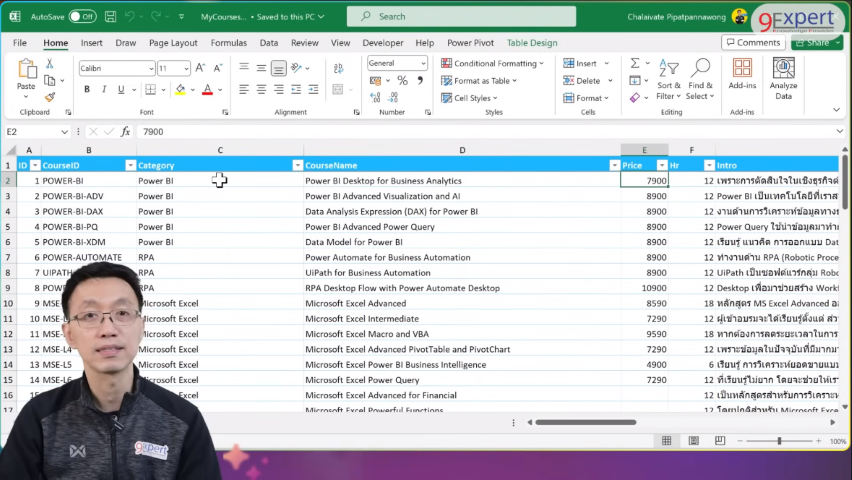The image size is (852, 480).
Task: Apply the yellow Fill Color
Action: (x=180, y=89)
